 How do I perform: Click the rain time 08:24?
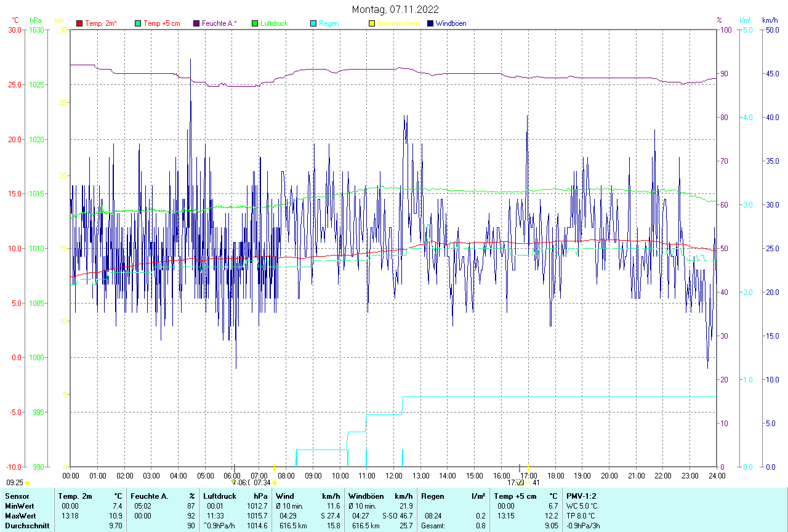(x=433, y=515)
